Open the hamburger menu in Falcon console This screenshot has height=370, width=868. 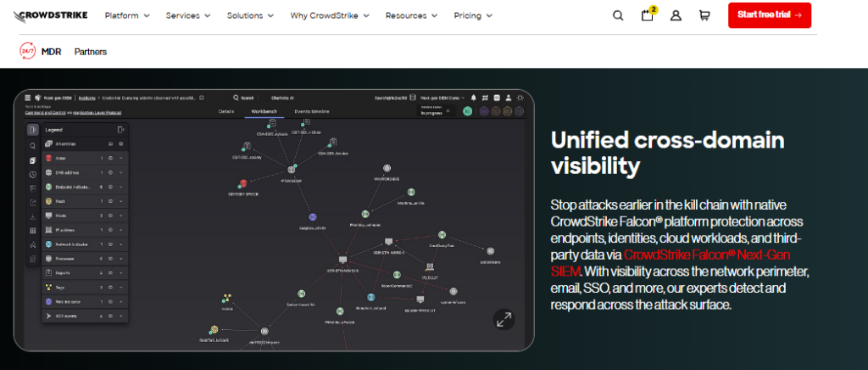click(28, 98)
